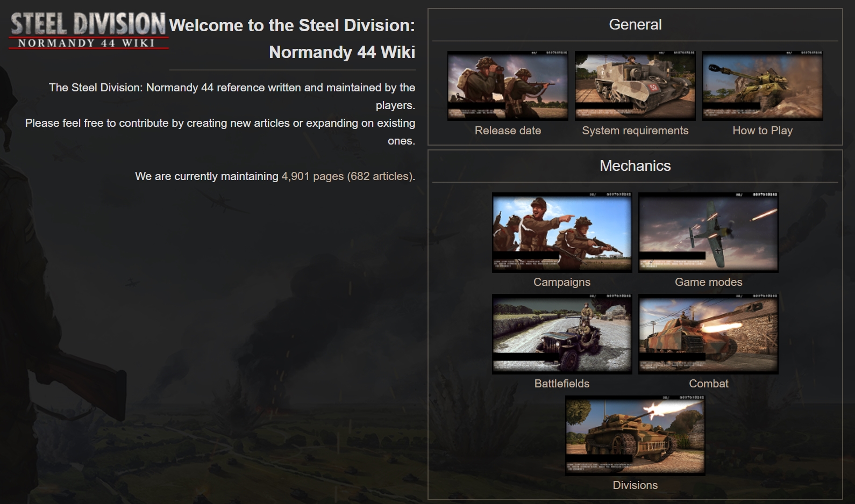Click the General section heading

[x=635, y=25]
